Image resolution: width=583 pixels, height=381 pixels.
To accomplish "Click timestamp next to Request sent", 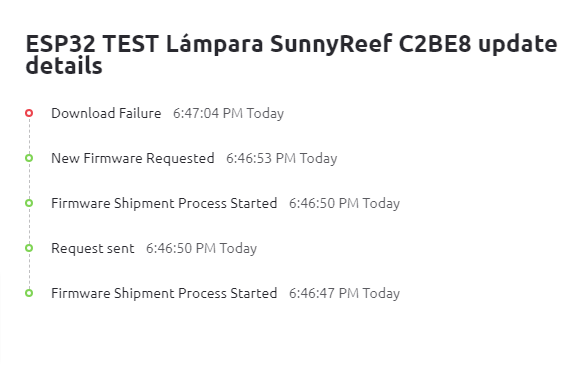I will tap(201, 248).
